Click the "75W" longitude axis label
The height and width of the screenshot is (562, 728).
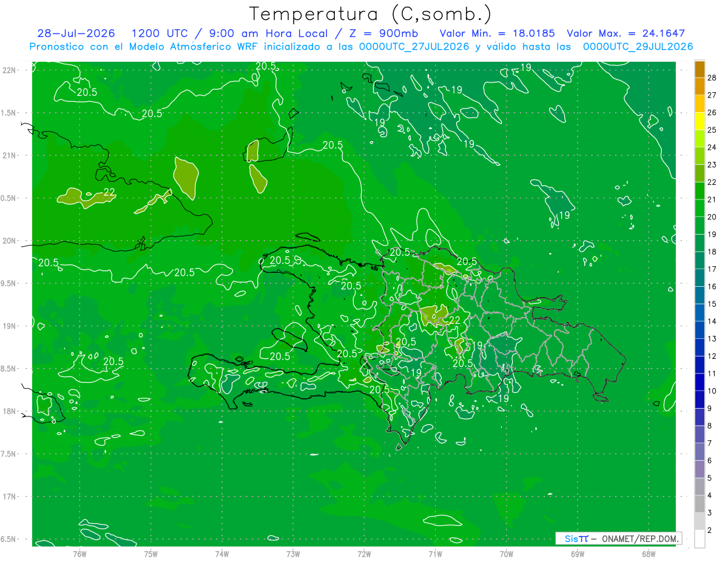[x=151, y=554]
